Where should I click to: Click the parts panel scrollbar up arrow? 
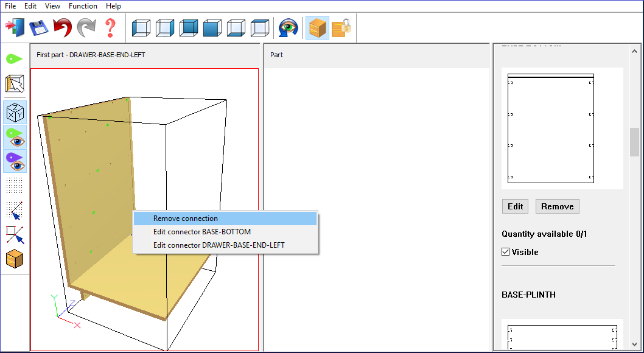(634, 51)
